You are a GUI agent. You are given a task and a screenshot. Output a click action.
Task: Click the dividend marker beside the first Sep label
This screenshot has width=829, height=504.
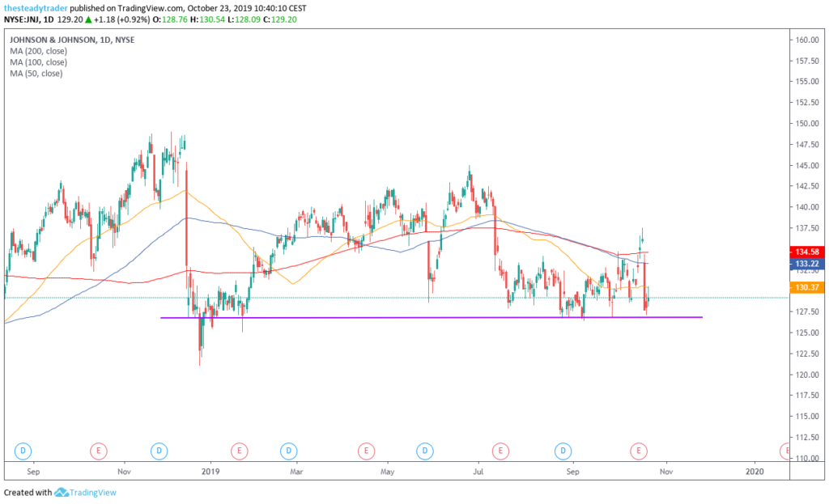pyautogui.click(x=23, y=451)
